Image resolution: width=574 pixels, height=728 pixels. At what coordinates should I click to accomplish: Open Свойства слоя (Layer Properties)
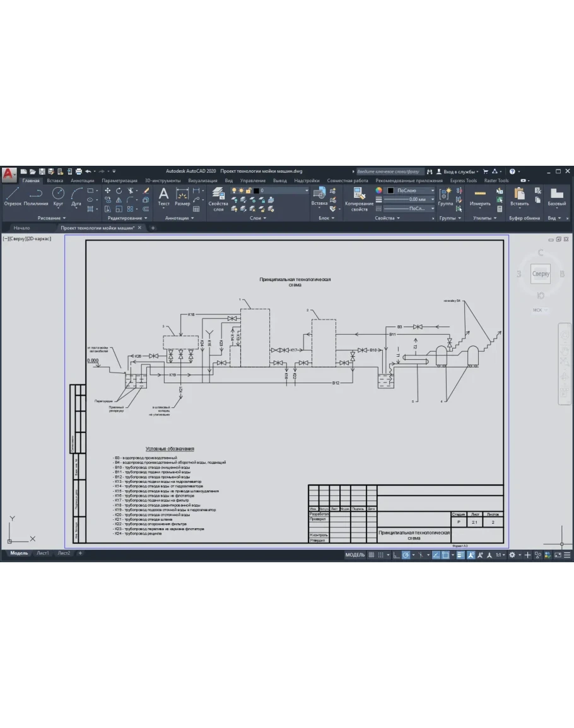(x=218, y=198)
